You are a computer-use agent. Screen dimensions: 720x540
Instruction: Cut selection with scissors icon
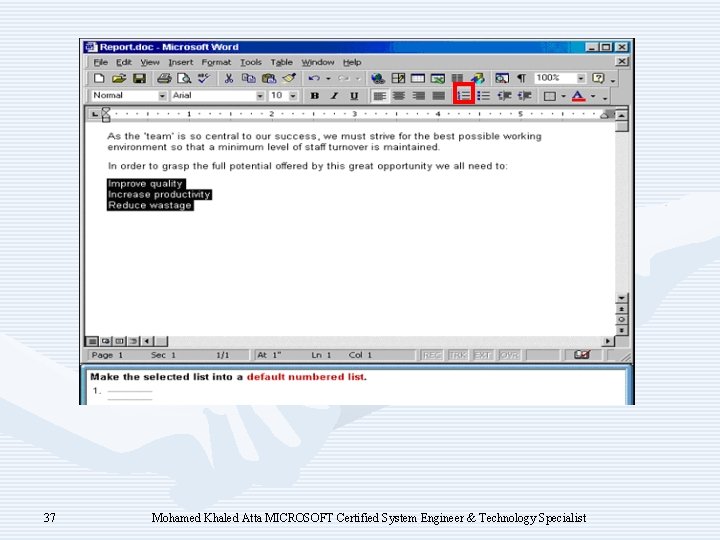228,79
